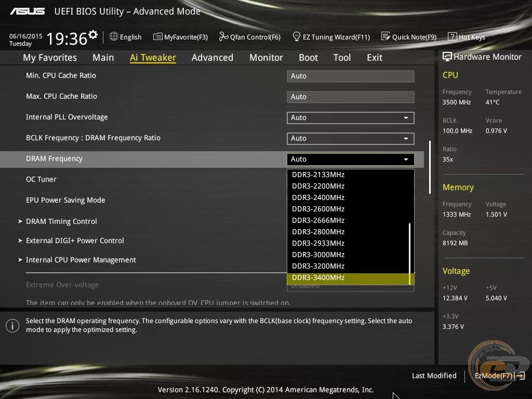Click the EzMode exit arrow icon

pyautogui.click(x=520, y=376)
